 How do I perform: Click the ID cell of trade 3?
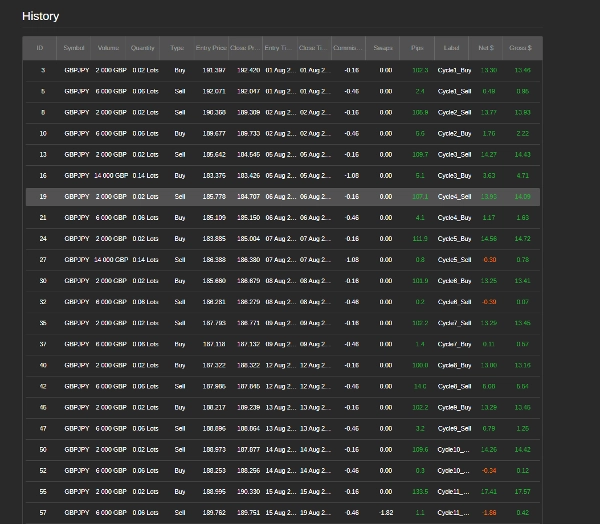[x=43, y=70]
